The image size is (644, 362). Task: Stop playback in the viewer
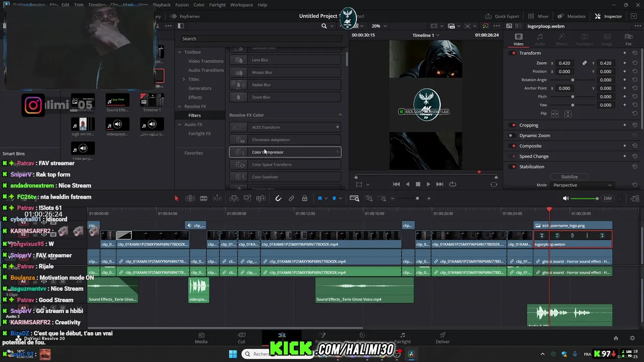pos(418,185)
